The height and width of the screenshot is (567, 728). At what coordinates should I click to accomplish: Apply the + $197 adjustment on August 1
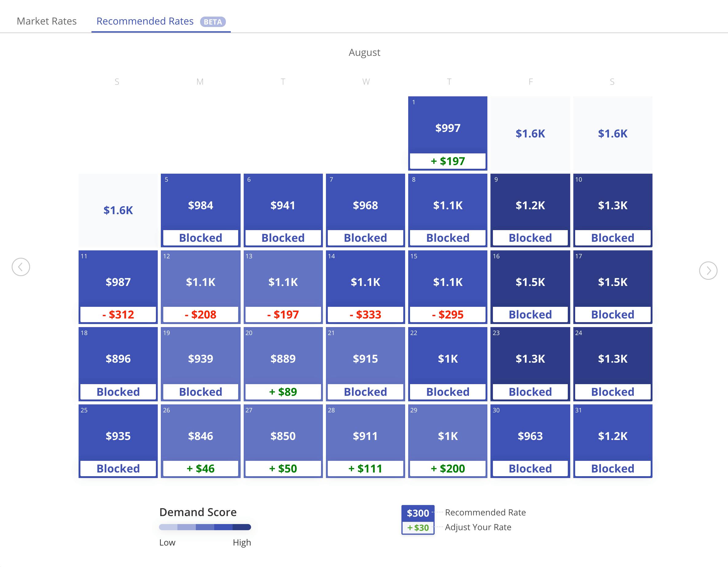point(447,161)
